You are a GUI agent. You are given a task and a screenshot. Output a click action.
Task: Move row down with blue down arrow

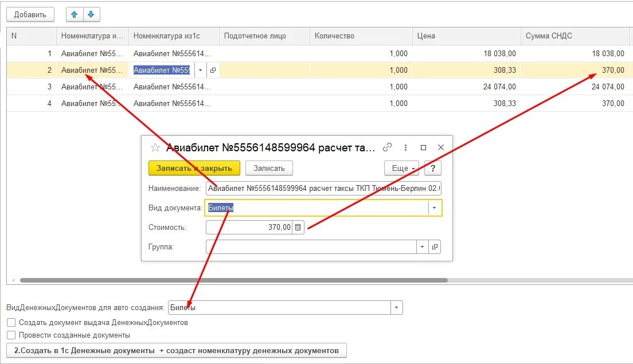click(x=91, y=14)
